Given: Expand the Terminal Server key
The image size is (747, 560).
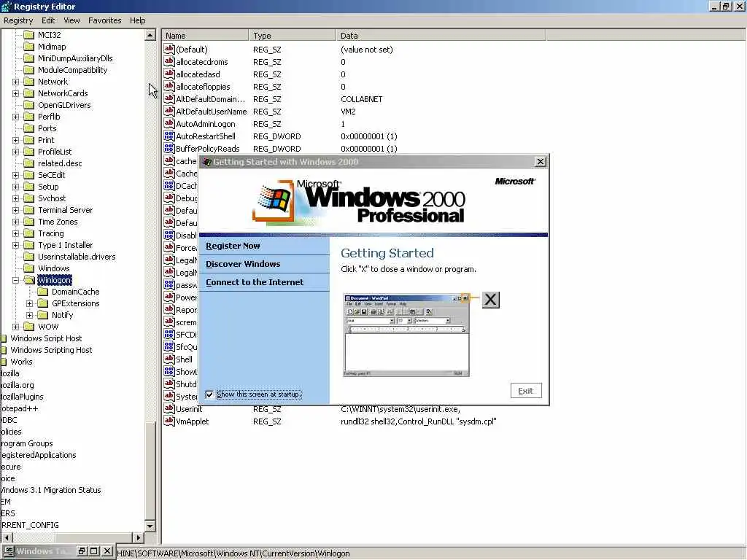Looking at the screenshot, I should [16, 210].
